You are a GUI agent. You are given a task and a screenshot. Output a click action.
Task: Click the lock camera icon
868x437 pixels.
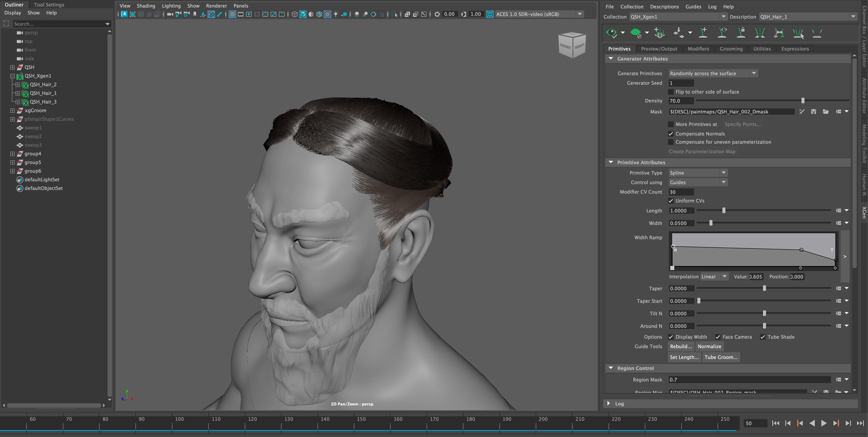[178, 14]
